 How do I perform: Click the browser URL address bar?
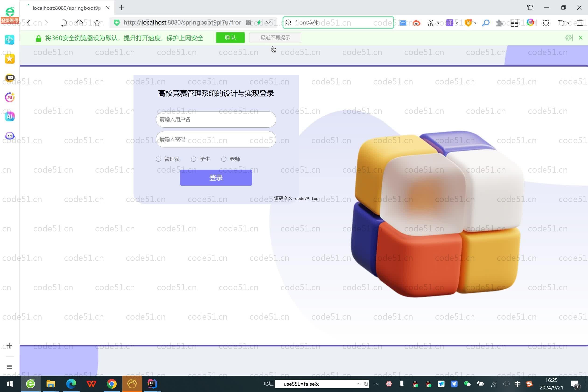182,23
